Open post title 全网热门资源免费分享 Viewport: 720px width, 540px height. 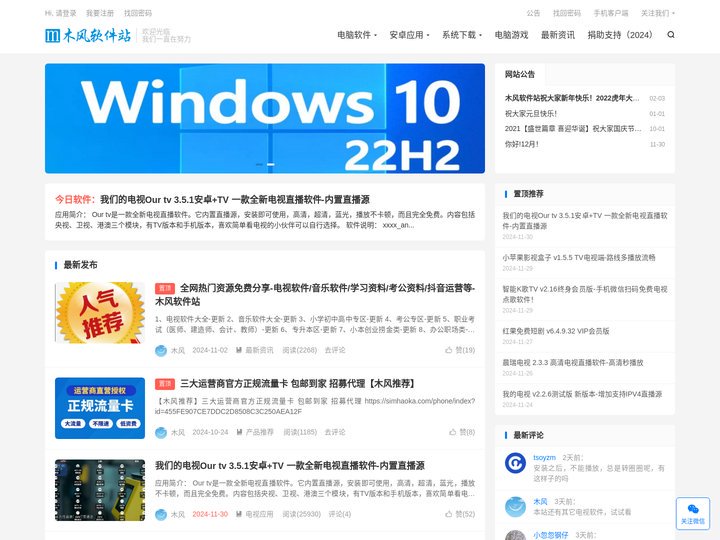click(315, 295)
